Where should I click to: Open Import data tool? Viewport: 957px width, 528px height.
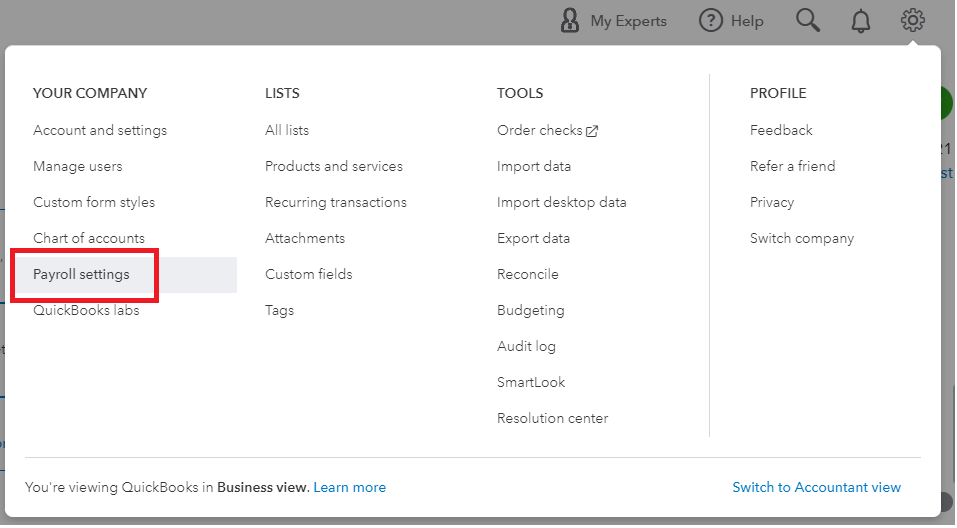pyautogui.click(x=534, y=166)
